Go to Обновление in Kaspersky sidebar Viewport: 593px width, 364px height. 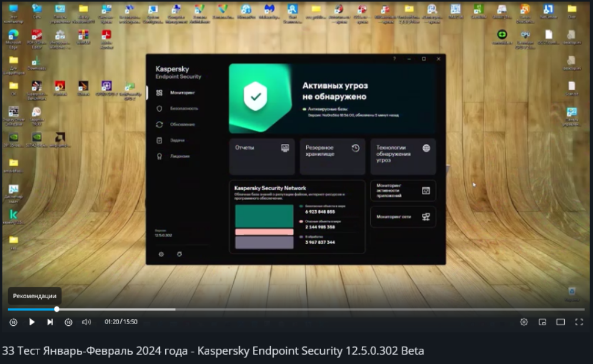182,124
